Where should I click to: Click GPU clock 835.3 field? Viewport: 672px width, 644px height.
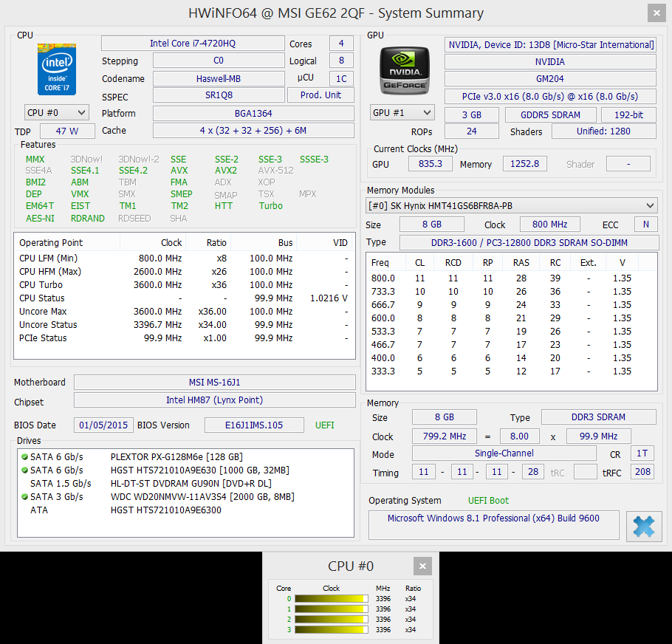(431, 164)
